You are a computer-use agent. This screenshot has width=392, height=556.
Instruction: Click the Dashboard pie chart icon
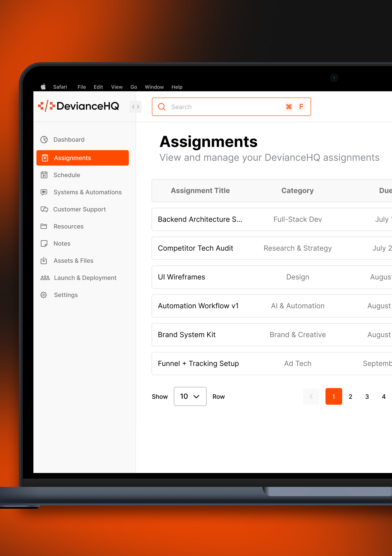pos(44,139)
